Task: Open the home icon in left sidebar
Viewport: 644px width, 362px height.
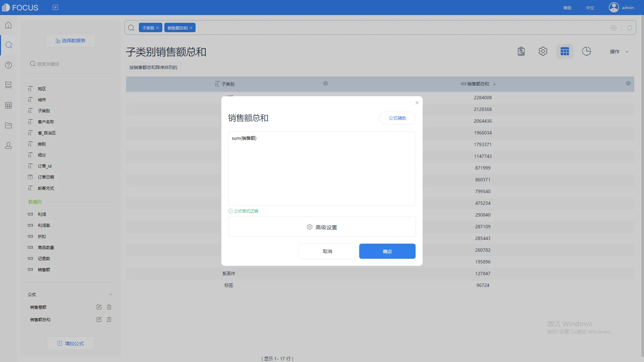Action: click(x=8, y=25)
